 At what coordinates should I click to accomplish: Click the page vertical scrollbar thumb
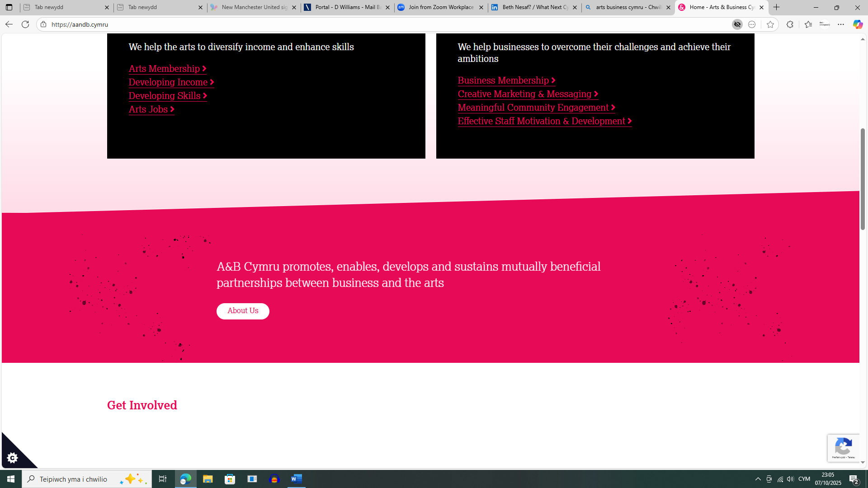click(x=863, y=178)
